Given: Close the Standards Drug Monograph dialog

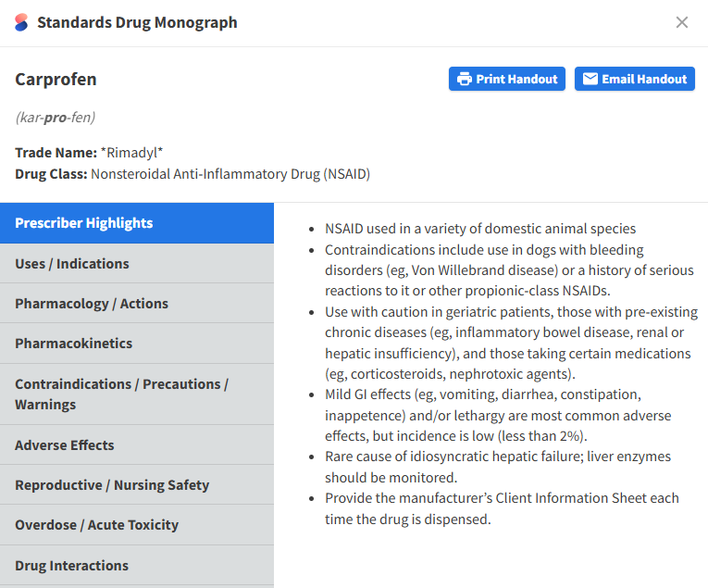Looking at the screenshot, I should coord(682,22).
